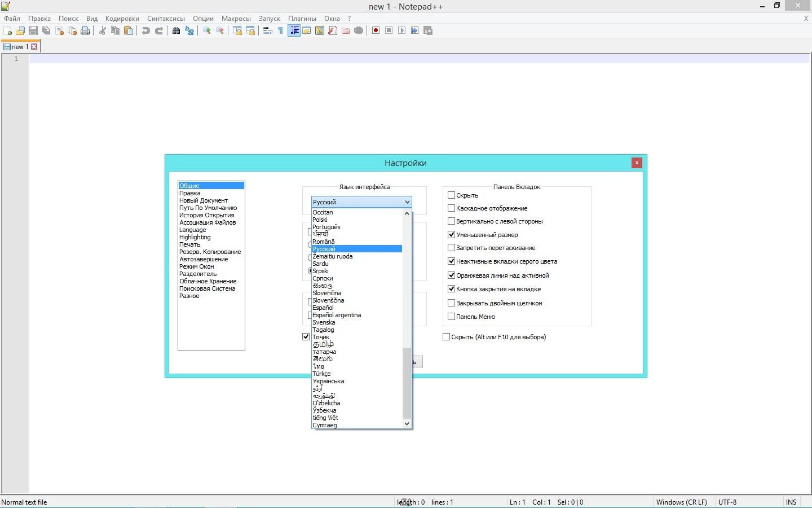
Task: Choose Español in language list
Action: click(x=357, y=308)
